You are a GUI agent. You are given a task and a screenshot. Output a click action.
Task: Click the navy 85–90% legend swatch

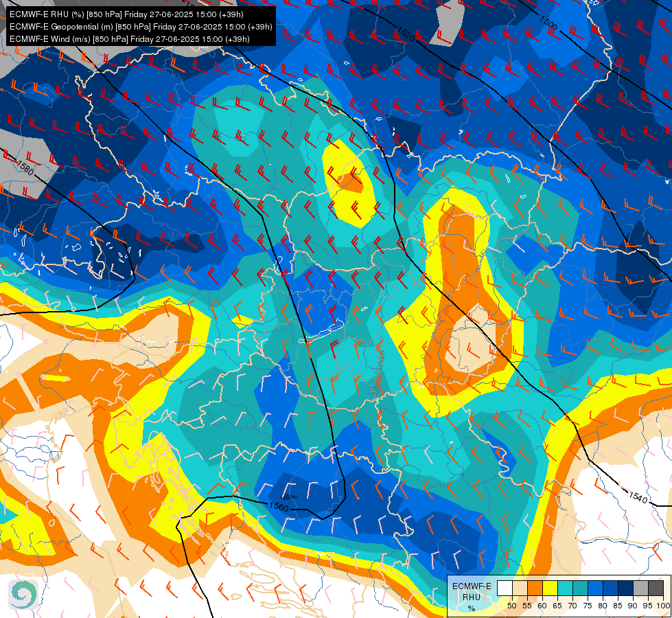[x=625, y=588]
